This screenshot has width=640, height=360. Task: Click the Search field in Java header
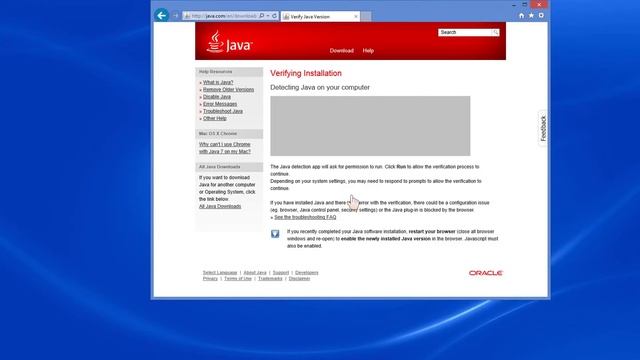[465, 32]
